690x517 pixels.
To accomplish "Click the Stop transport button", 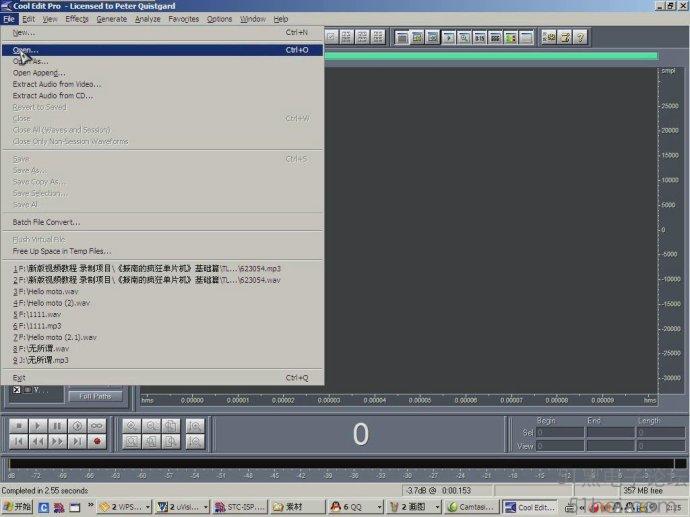I will 18,425.
